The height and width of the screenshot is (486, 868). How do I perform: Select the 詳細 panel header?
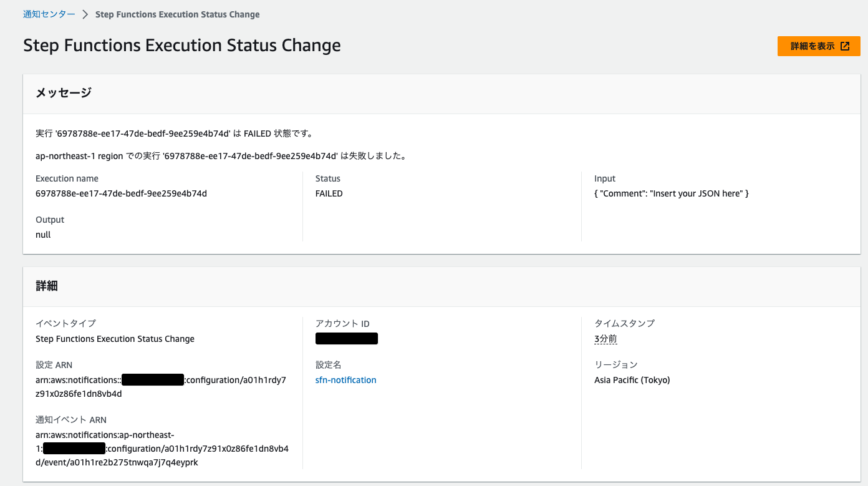46,285
